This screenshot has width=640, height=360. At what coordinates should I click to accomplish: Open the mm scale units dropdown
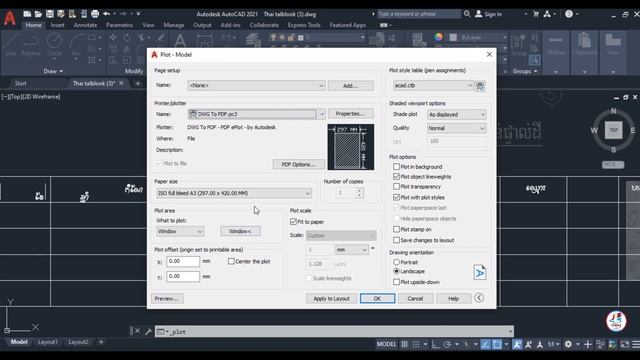(352, 249)
